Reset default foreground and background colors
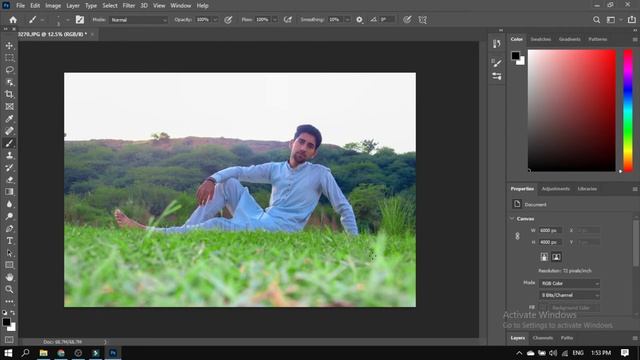Screen dimensions: 640x360 [x=4, y=313]
